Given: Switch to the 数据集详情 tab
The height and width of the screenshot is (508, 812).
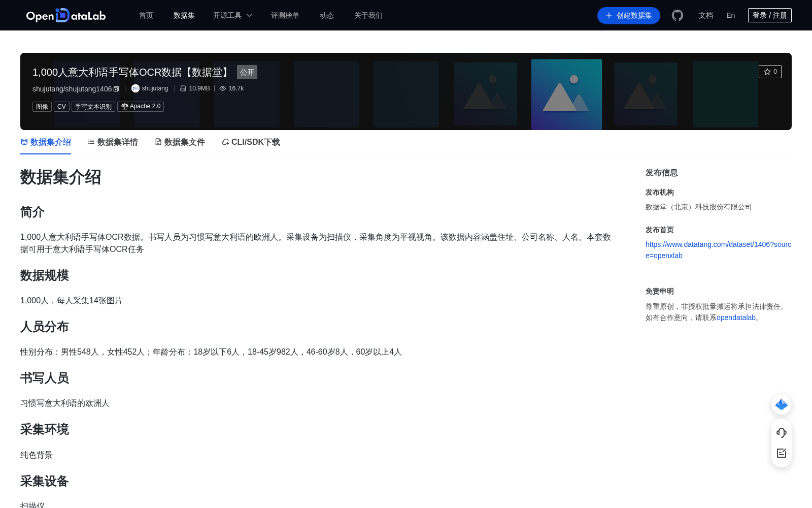Looking at the screenshot, I should [x=113, y=142].
